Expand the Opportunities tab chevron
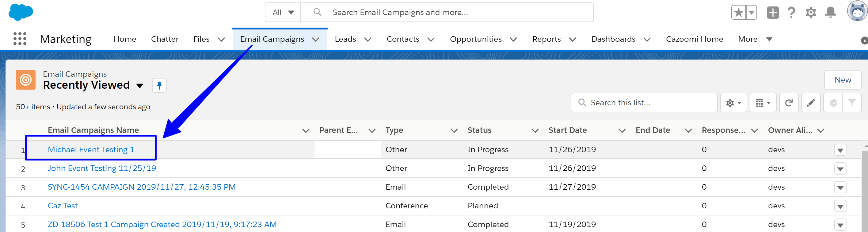Image resolution: width=868 pixels, height=232 pixels. coord(513,40)
